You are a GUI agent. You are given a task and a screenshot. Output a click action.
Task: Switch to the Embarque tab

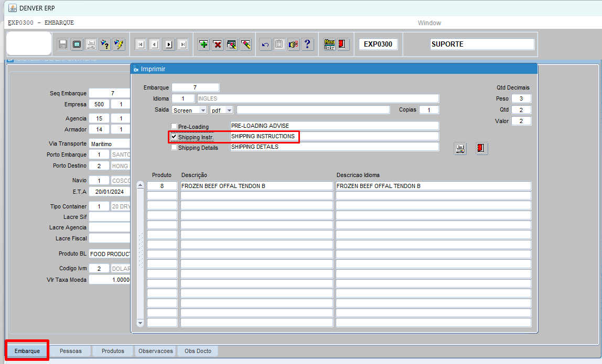[27, 351]
